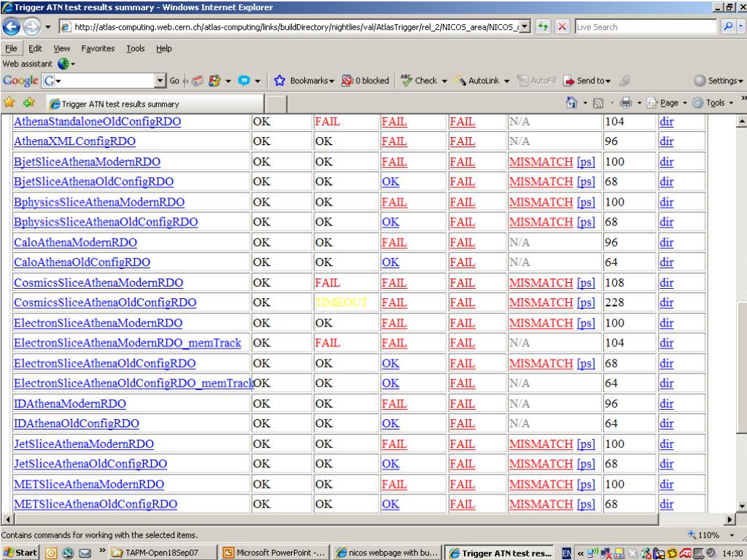The height and width of the screenshot is (560, 747).
Task: Open the BjetSliceAthenaModernRDO test link
Action: (88, 161)
